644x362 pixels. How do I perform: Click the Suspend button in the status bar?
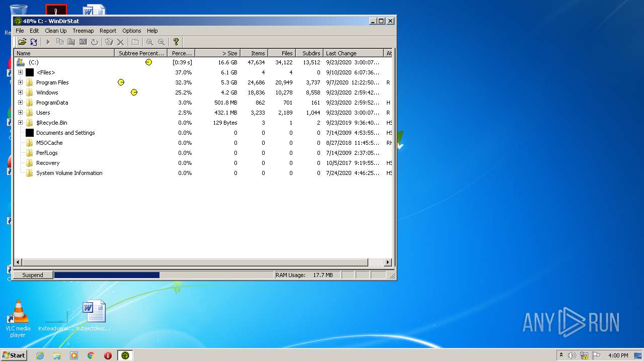pos(33,275)
